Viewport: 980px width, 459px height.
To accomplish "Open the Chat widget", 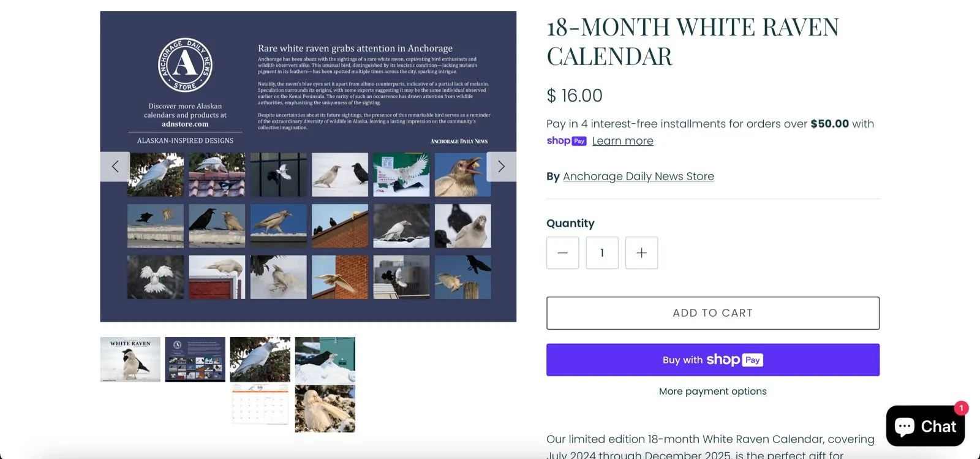I will pos(925,426).
